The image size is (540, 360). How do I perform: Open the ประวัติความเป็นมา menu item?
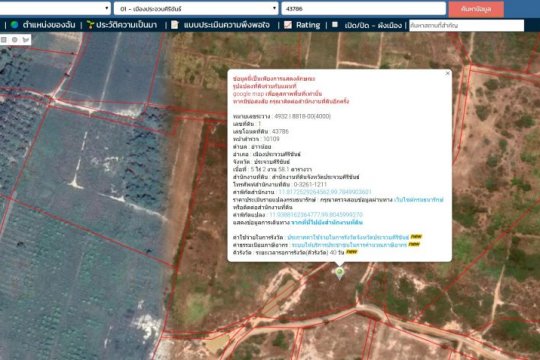[126, 25]
